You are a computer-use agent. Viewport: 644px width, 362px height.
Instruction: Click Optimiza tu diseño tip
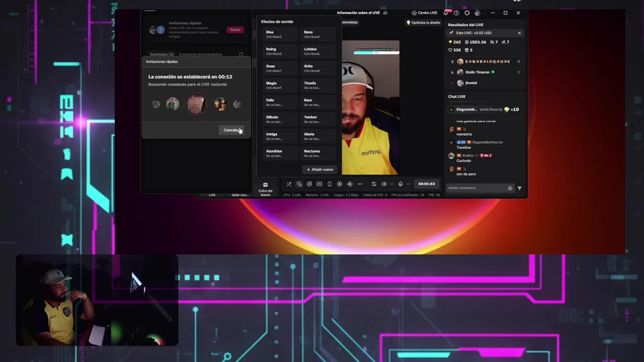pos(423,23)
